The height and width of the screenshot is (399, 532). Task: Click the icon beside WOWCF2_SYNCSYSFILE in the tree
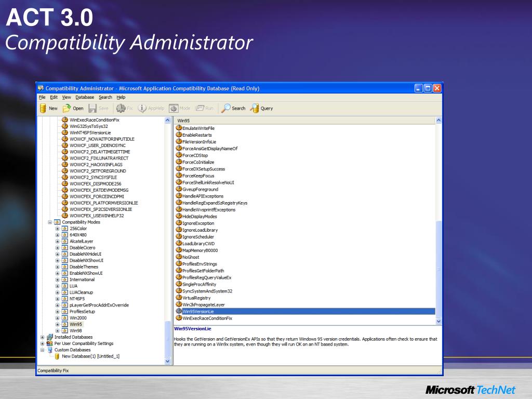(65, 177)
